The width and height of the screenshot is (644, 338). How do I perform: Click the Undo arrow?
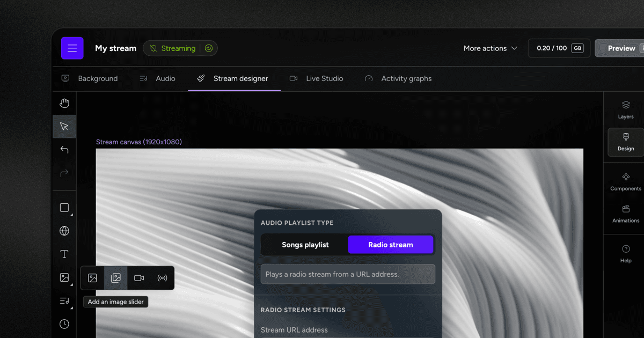pyautogui.click(x=64, y=150)
